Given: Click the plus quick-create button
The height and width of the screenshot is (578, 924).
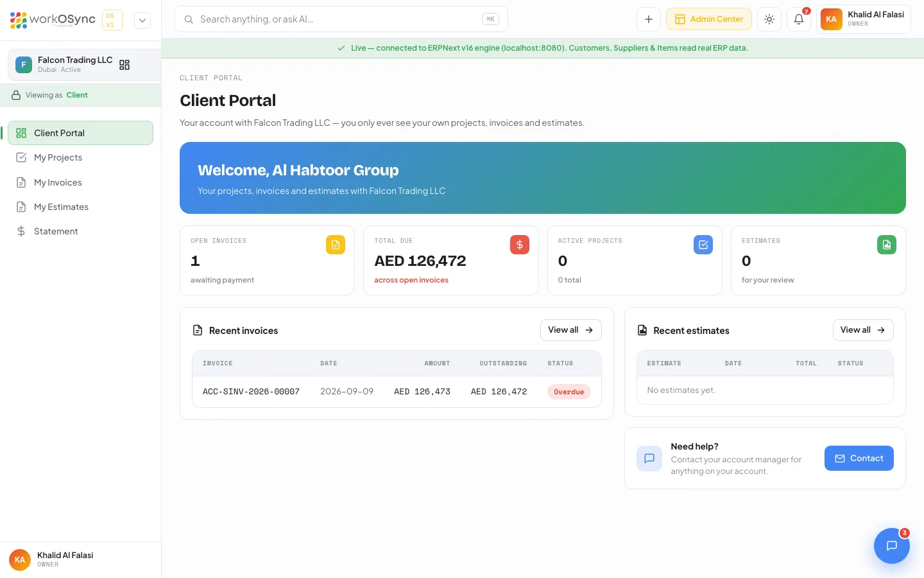Looking at the screenshot, I should 649,19.
